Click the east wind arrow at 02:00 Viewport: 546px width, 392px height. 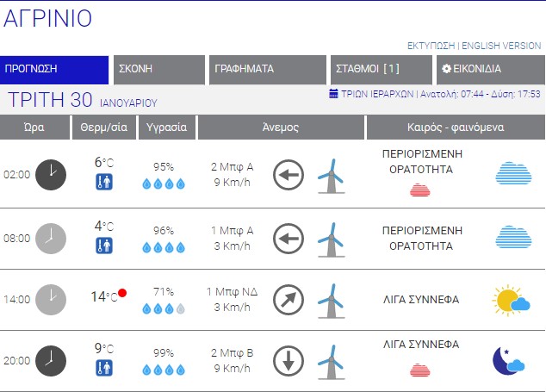coord(289,176)
